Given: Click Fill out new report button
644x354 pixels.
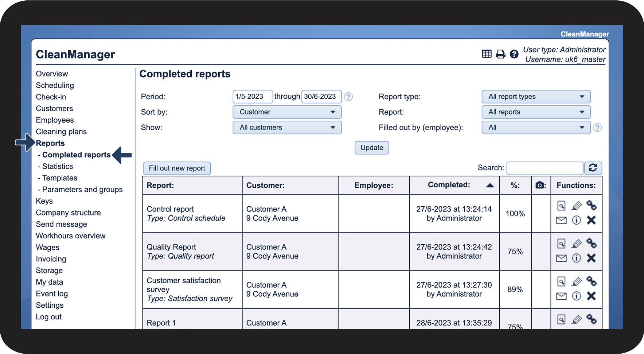Looking at the screenshot, I should (x=177, y=168).
